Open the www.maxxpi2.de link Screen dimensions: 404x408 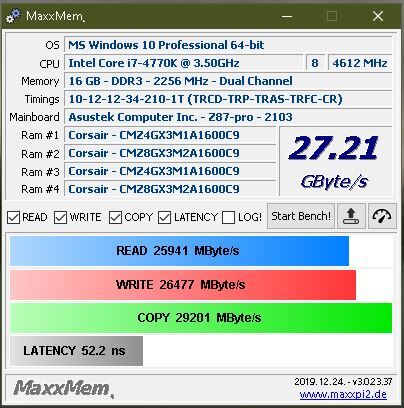tap(343, 395)
